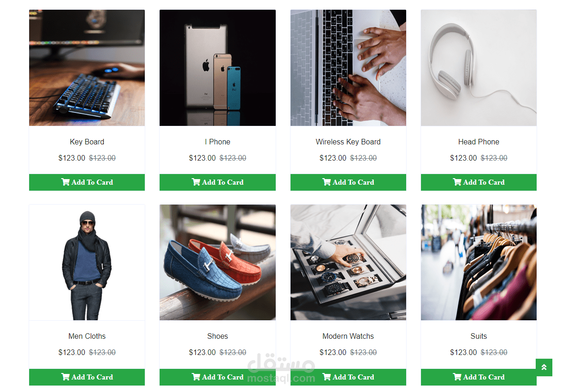Click the Shoes product title
The image size is (563, 392).
217,336
